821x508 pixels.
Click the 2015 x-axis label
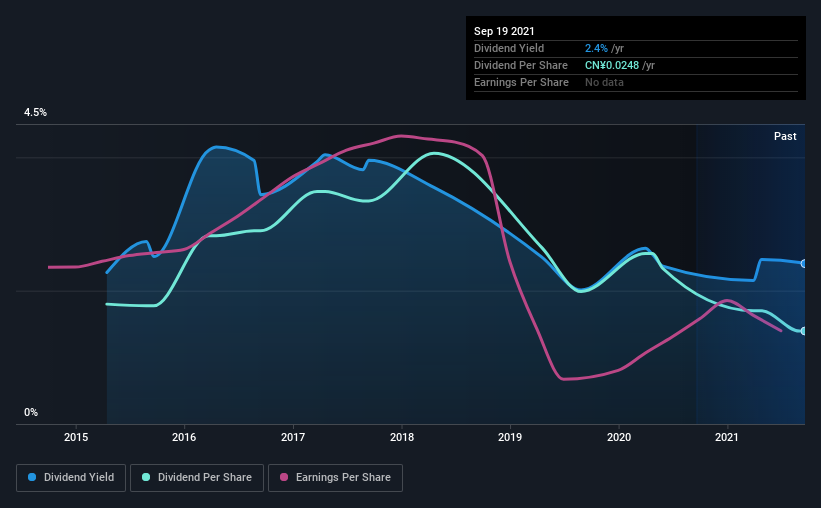(x=76, y=437)
